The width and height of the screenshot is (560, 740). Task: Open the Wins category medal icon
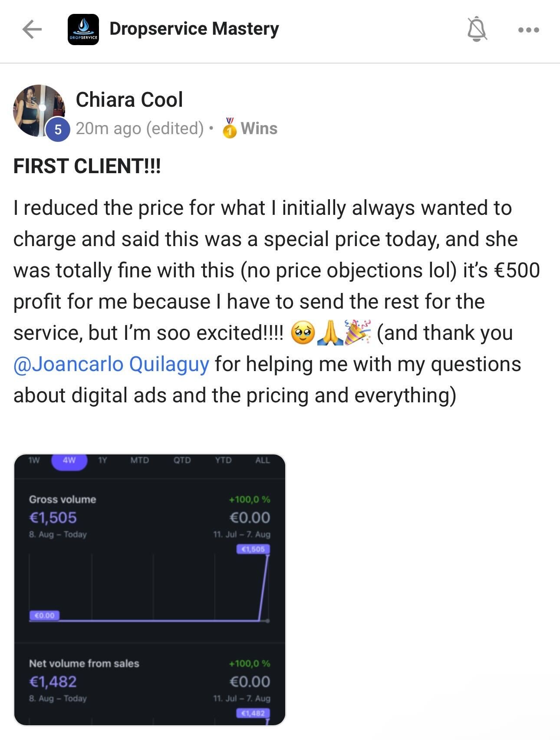(x=230, y=128)
